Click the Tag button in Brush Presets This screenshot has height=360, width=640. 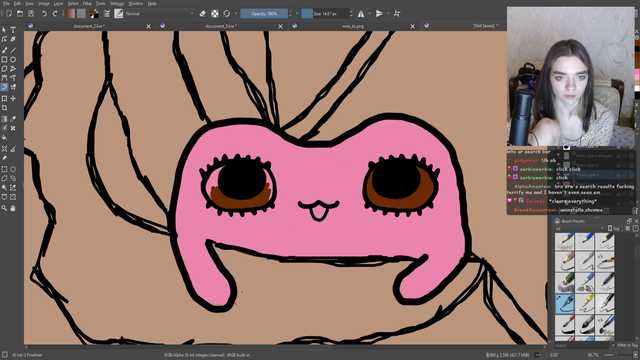tap(614, 229)
